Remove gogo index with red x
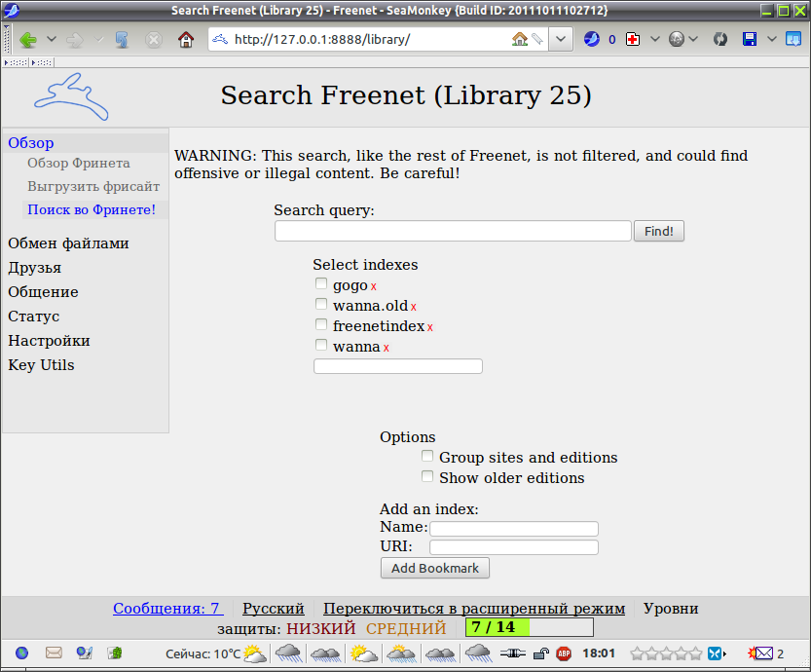 [x=374, y=286]
